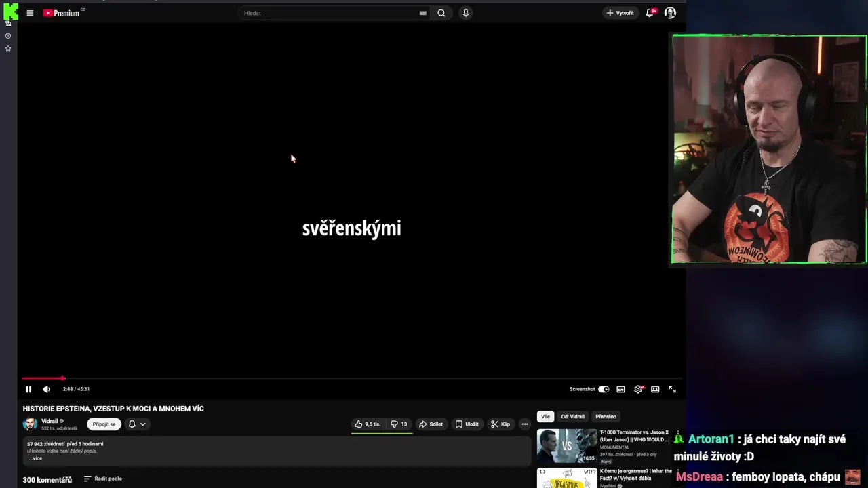Open the YouTube hamburger guide menu
Screen dimensions: 868x488
pyautogui.click(x=30, y=13)
